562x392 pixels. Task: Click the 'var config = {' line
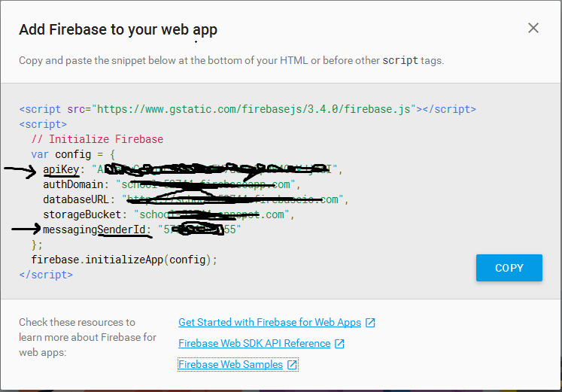(x=73, y=154)
